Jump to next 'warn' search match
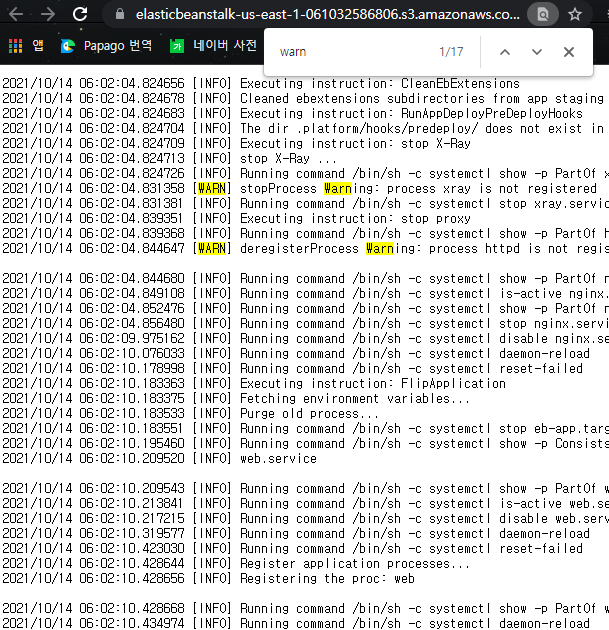 [537, 52]
